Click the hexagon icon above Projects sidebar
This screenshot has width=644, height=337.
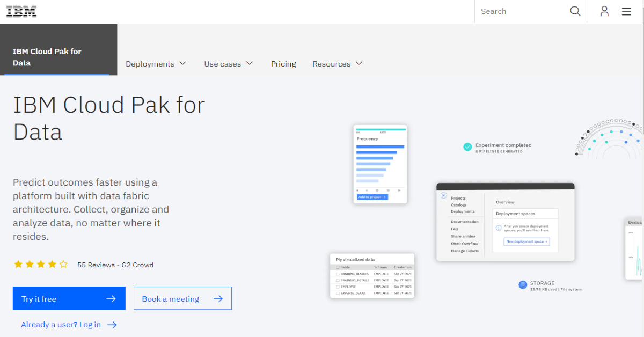tap(443, 195)
